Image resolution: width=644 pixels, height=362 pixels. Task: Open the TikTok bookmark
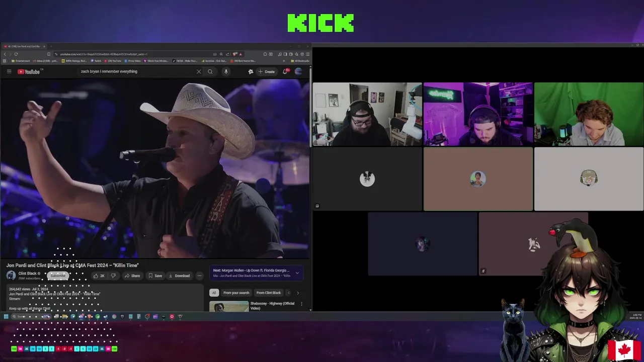click(x=185, y=61)
